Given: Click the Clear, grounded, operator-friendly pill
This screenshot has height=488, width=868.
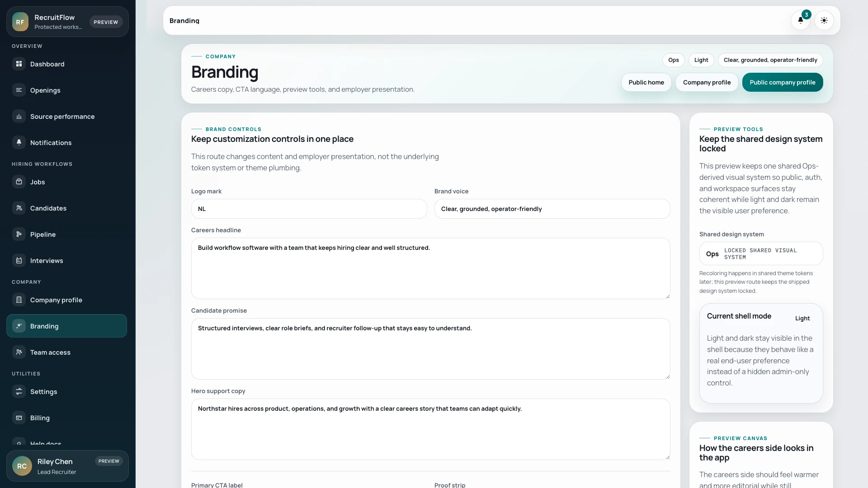Looking at the screenshot, I should click(770, 60).
